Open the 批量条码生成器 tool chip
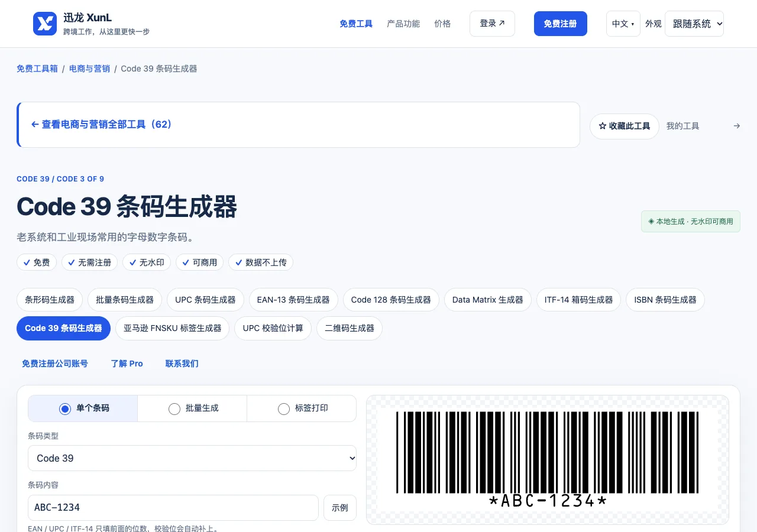Image resolution: width=757 pixels, height=532 pixels. (x=125, y=300)
